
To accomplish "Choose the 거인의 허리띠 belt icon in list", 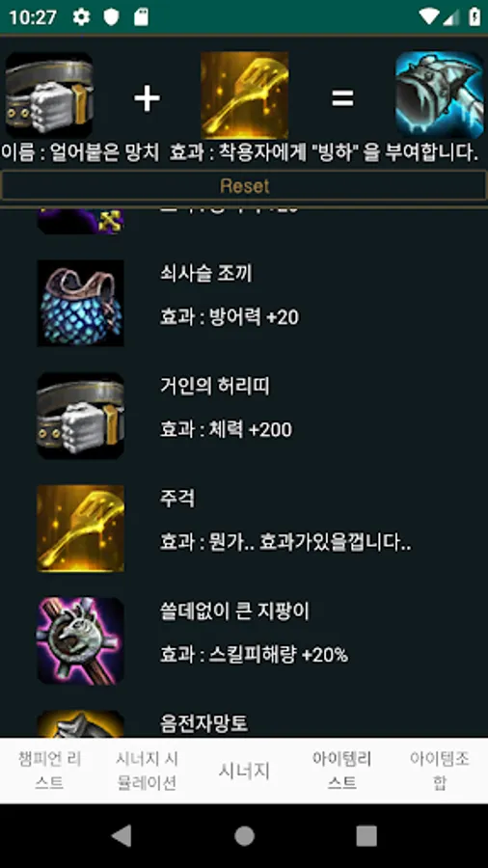I will point(80,416).
